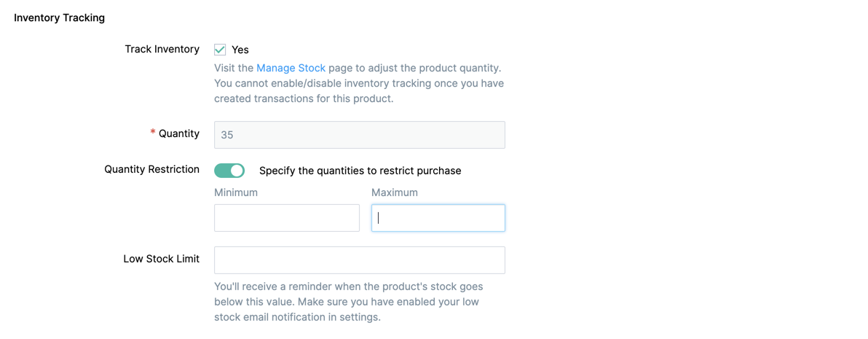Click the Maximum label text

394,192
